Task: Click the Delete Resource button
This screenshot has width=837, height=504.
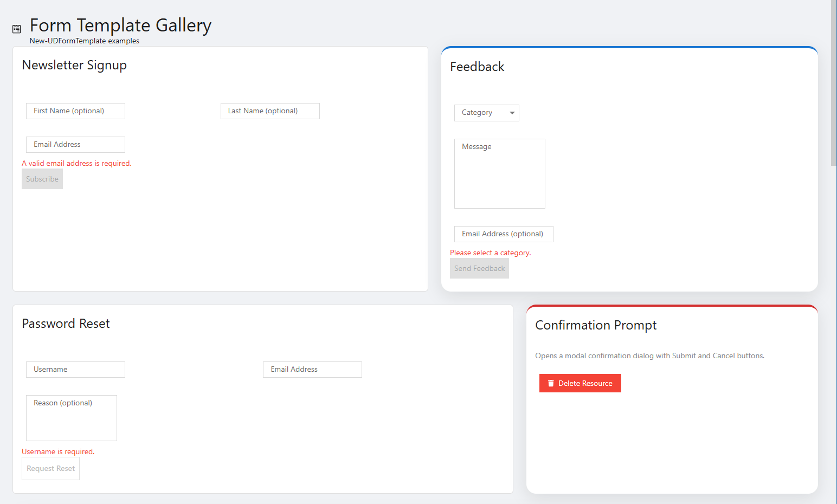Action: 580,383
